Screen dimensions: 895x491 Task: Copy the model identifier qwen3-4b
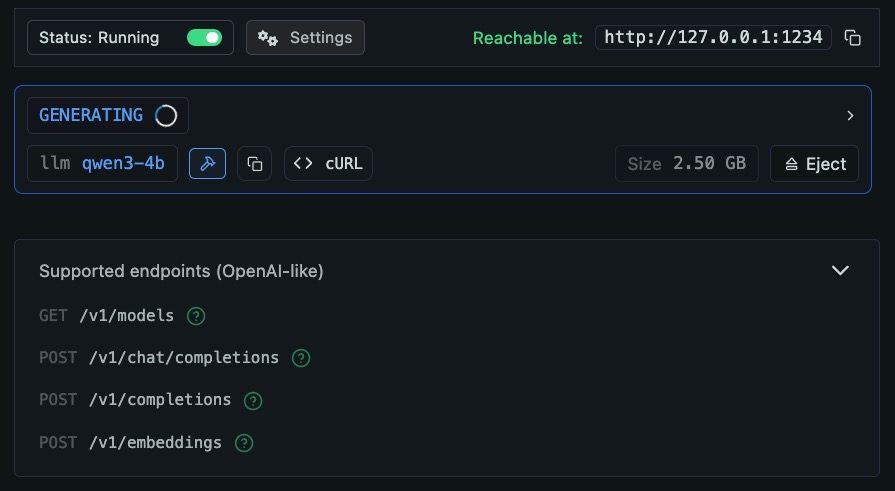click(254, 164)
